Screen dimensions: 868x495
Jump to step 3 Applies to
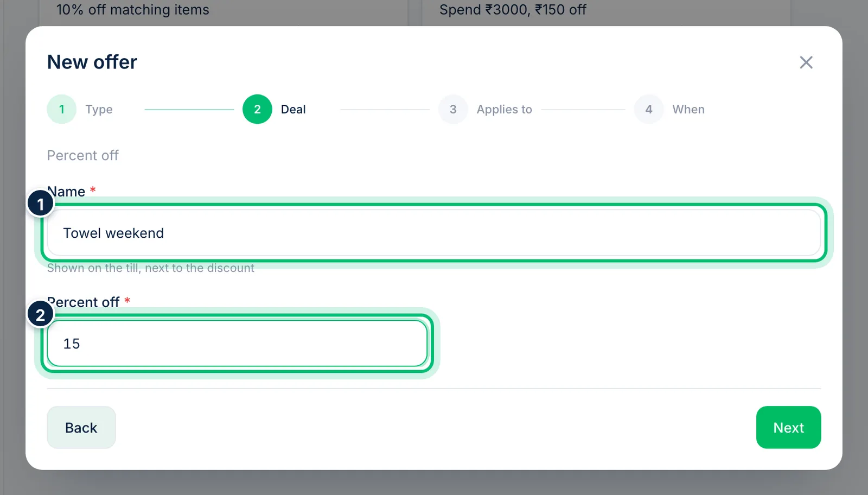coord(486,109)
